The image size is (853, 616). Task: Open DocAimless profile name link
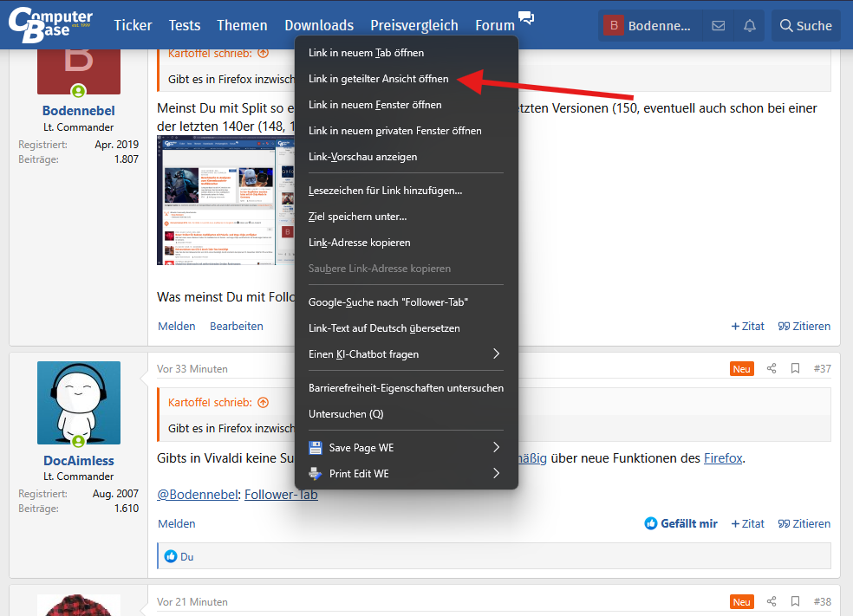tap(79, 461)
